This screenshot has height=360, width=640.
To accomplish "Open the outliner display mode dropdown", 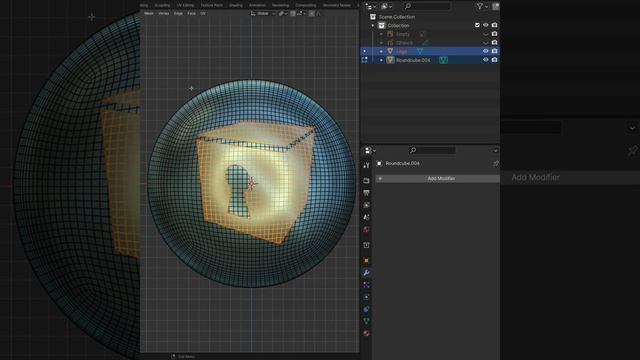I will 387,6.
